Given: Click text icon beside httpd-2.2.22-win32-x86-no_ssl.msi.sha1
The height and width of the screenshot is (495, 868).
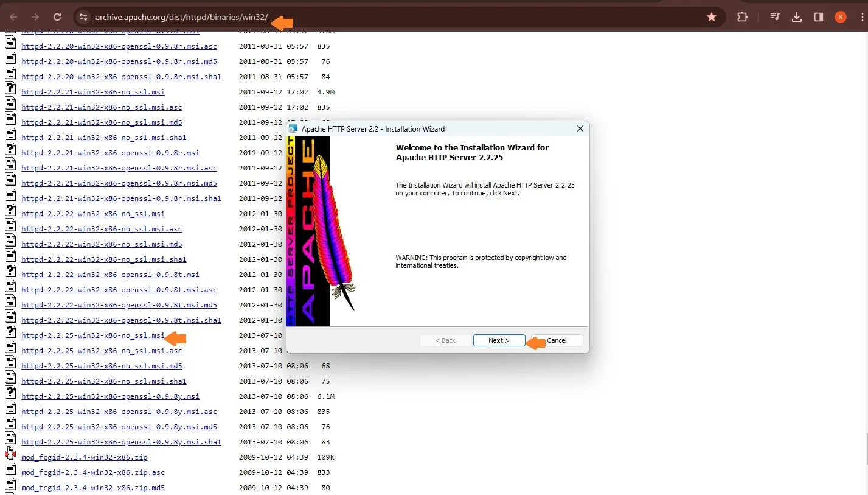Looking at the screenshot, I should click(10, 256).
